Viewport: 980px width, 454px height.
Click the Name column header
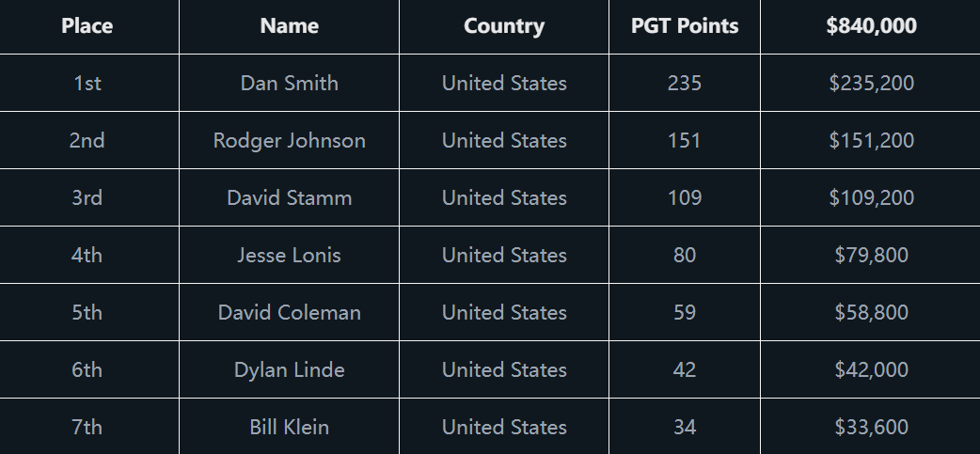click(289, 26)
